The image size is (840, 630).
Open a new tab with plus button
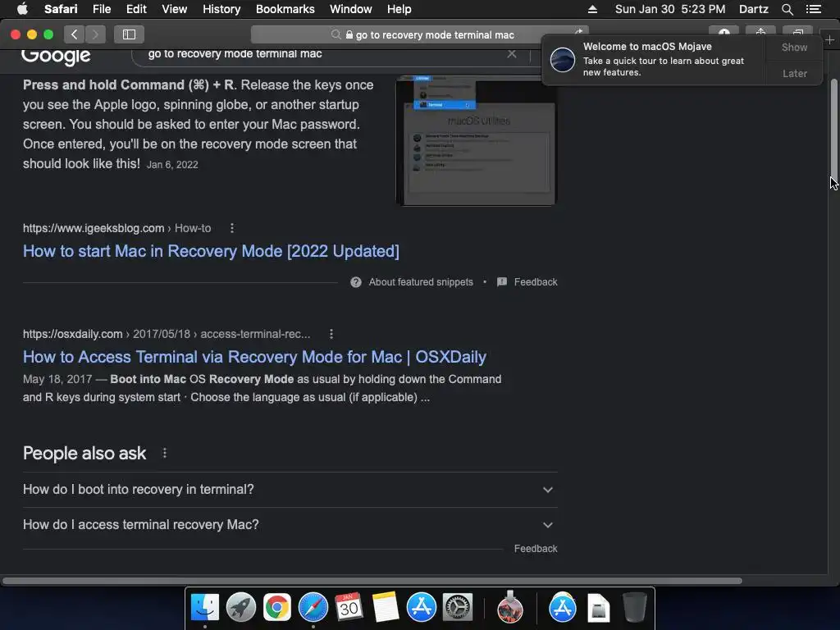click(x=829, y=40)
